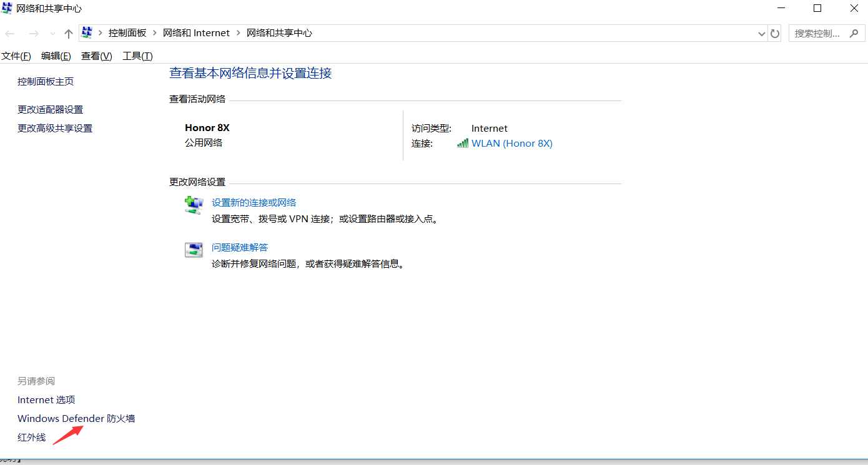Click the new connection setup icon
Screen dimensions: 868x465
pos(194,205)
